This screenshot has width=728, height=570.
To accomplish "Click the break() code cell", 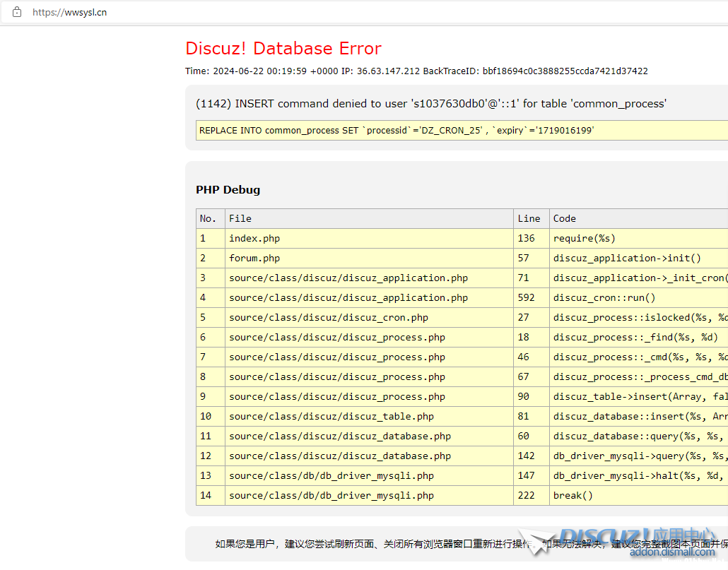I will tap(573, 495).
